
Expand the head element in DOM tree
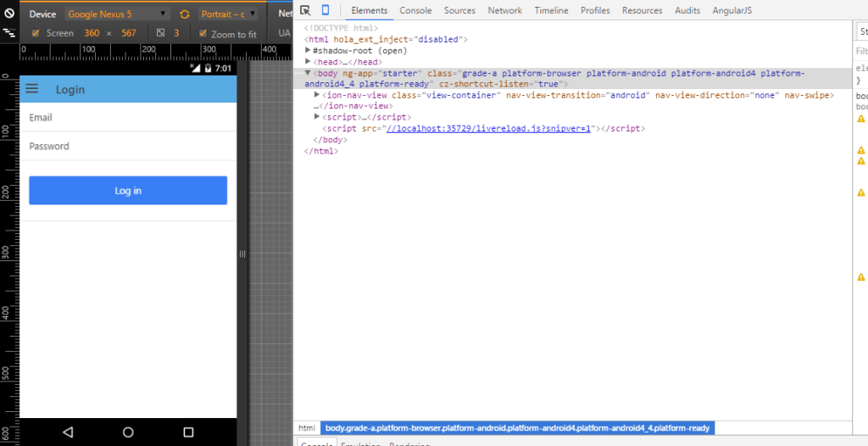click(309, 62)
